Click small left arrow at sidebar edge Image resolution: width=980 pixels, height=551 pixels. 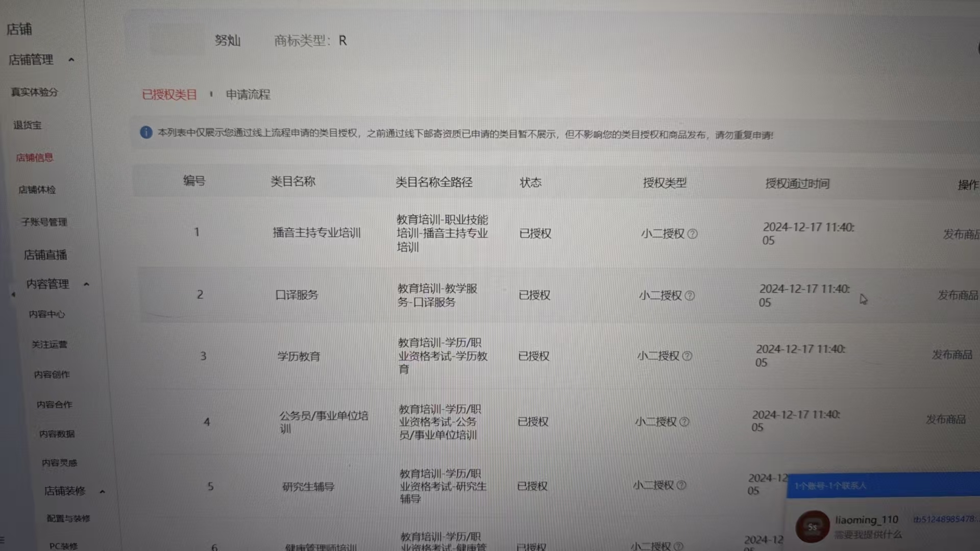click(13, 294)
